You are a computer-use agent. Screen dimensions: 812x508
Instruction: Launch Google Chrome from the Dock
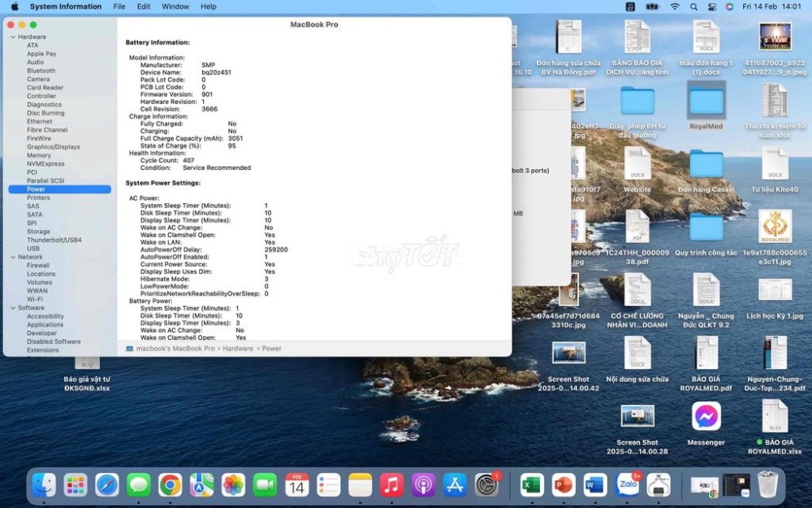click(x=171, y=486)
